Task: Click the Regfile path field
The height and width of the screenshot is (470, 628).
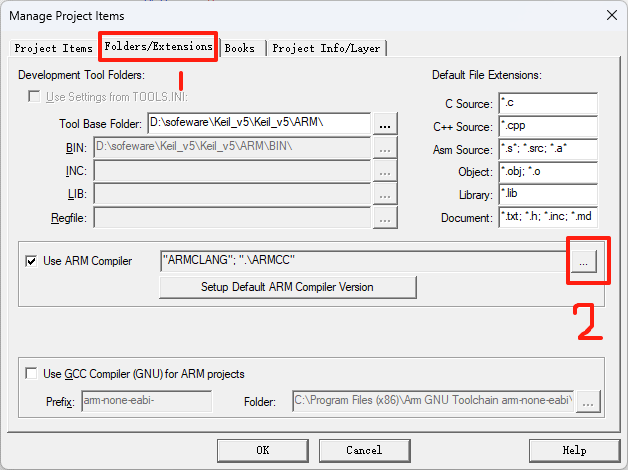Action: click(x=232, y=218)
